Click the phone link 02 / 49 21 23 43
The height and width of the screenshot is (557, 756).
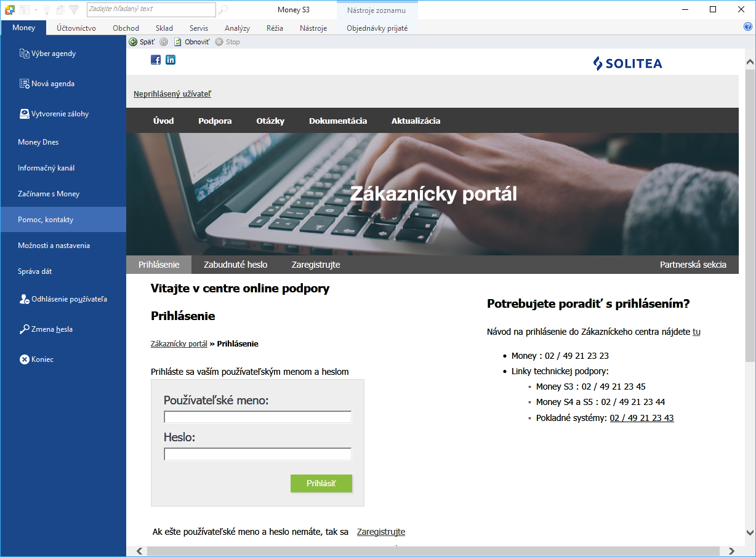coord(641,418)
